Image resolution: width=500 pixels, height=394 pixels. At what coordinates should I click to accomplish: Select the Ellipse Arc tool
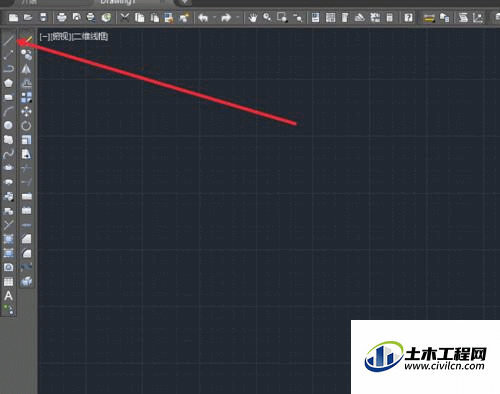(9, 182)
